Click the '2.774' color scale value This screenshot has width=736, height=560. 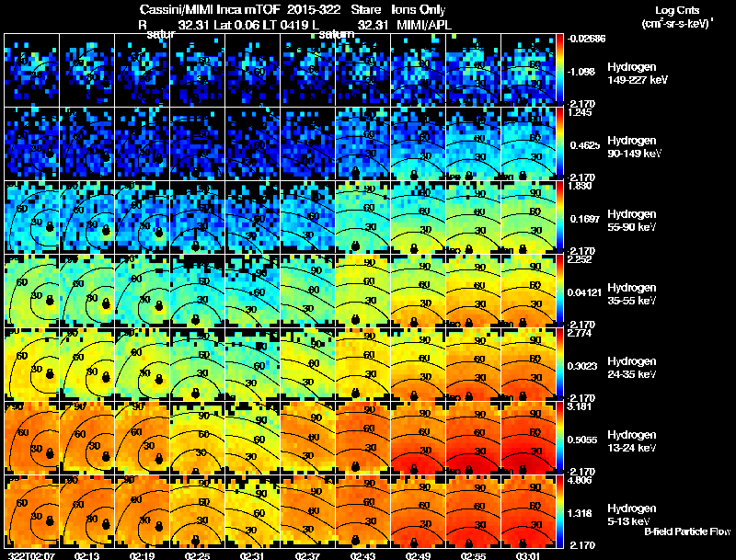(x=580, y=333)
